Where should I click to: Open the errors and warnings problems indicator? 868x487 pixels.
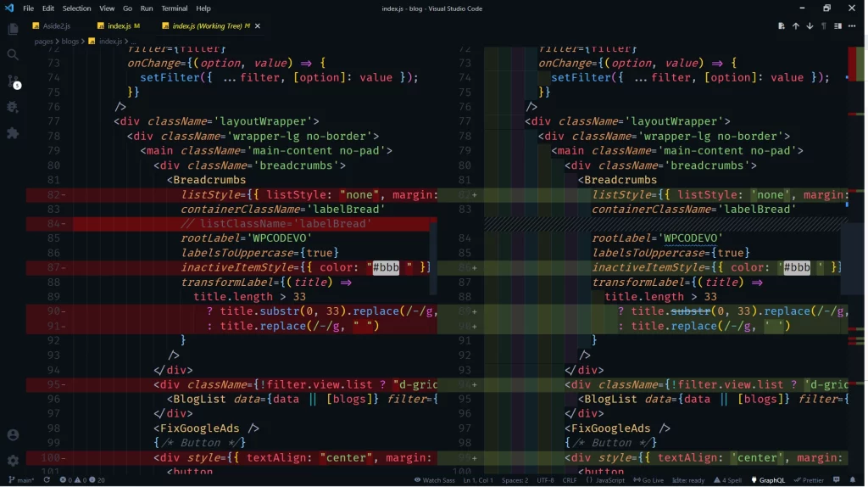click(x=82, y=480)
